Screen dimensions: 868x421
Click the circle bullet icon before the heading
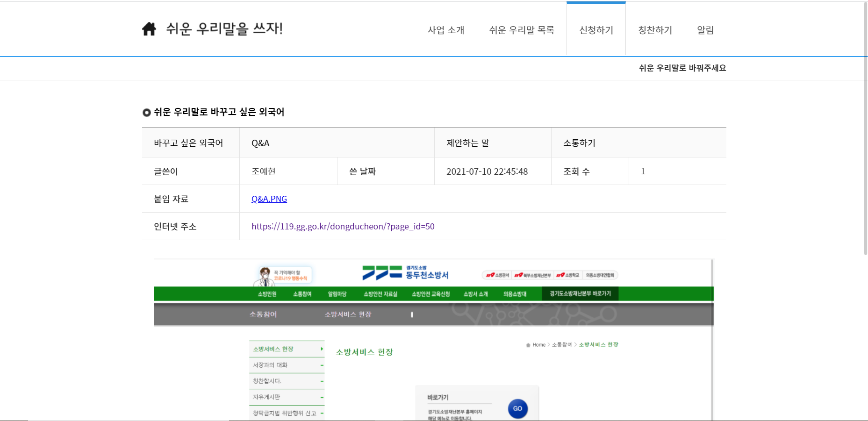[x=146, y=113]
